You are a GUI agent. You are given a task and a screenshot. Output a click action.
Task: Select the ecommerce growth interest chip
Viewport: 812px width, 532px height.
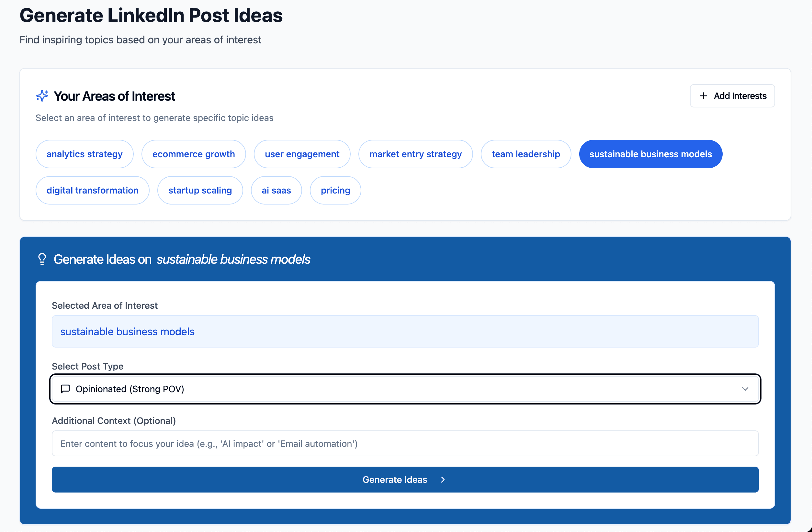193,154
